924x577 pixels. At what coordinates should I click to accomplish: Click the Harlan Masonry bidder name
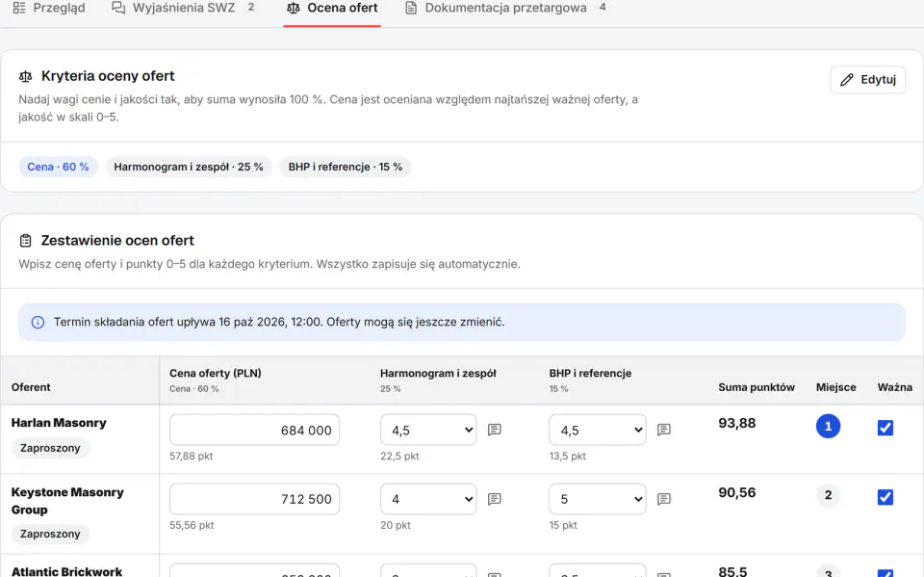coord(59,423)
